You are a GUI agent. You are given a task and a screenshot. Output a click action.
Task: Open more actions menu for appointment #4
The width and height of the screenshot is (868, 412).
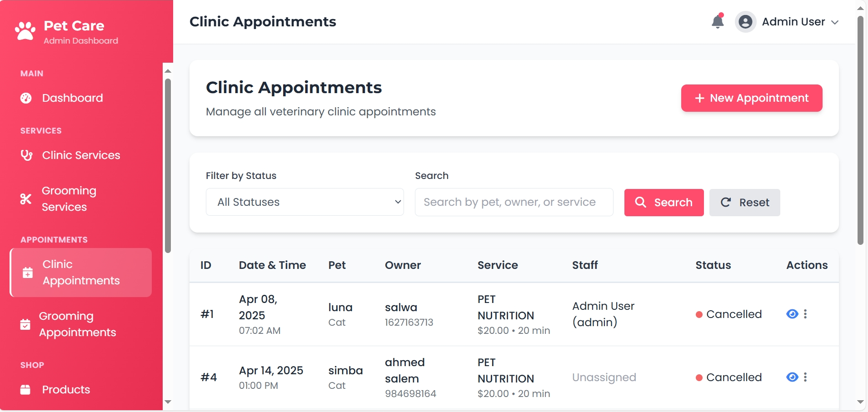(805, 377)
